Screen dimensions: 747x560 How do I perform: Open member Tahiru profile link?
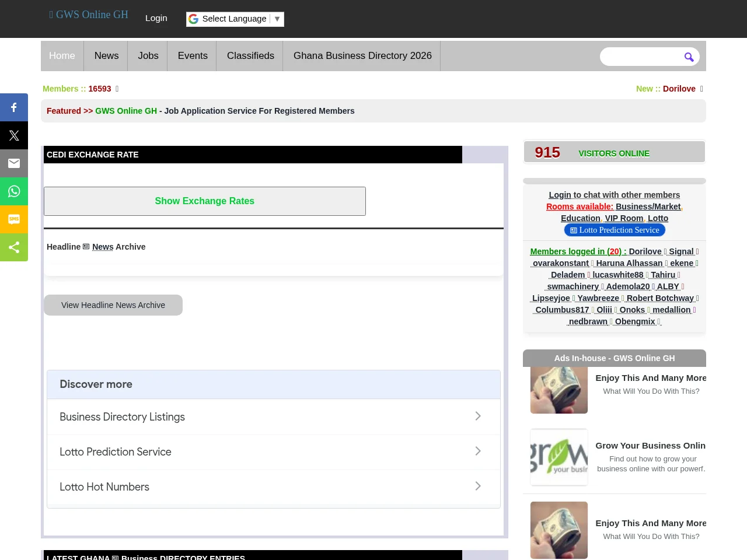(663, 275)
